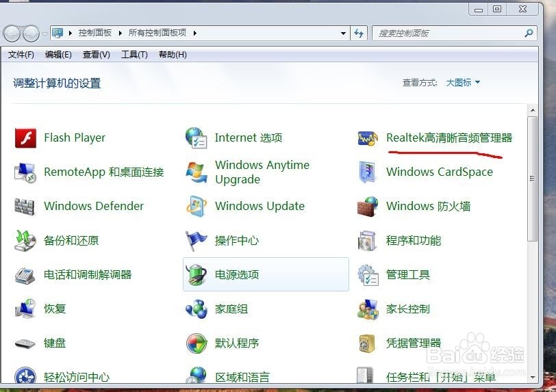Open the 家长控制 icon
This screenshot has height=392, width=556.
tap(368, 309)
